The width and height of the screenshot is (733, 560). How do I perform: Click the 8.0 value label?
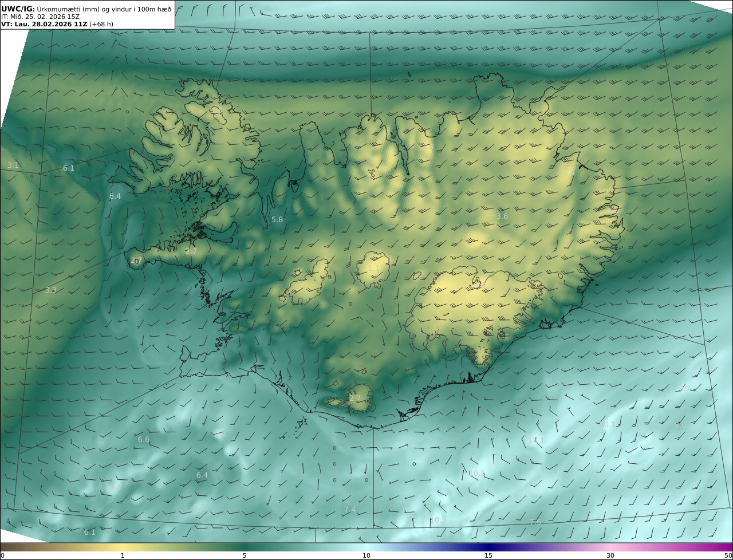pos(680,425)
